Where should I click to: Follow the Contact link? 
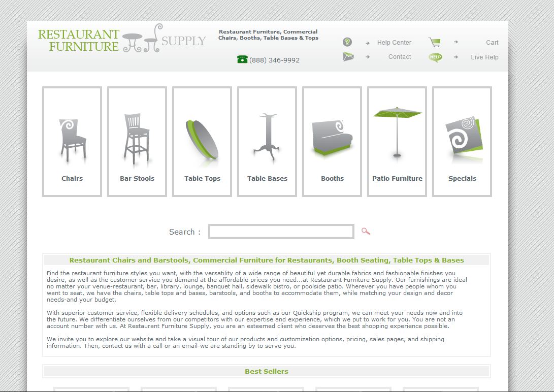399,57
